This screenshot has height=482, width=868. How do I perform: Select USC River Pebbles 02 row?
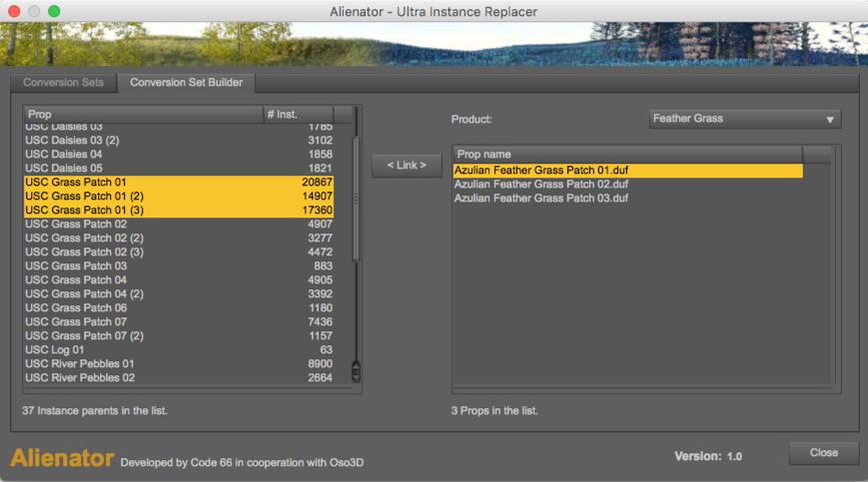click(178, 377)
